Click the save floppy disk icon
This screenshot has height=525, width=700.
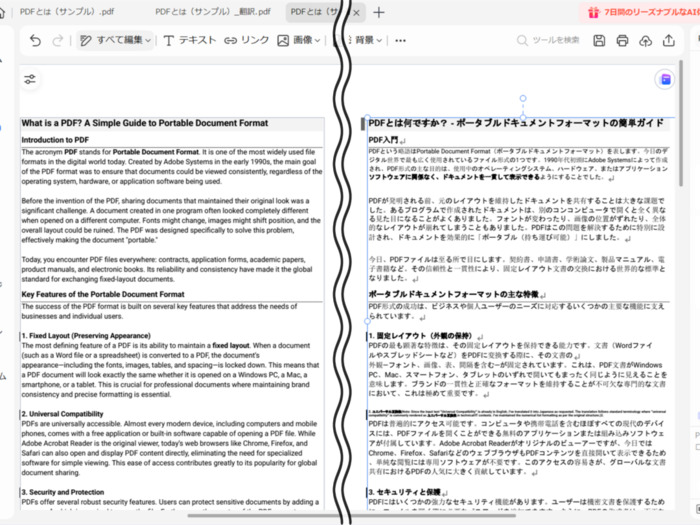(599, 41)
